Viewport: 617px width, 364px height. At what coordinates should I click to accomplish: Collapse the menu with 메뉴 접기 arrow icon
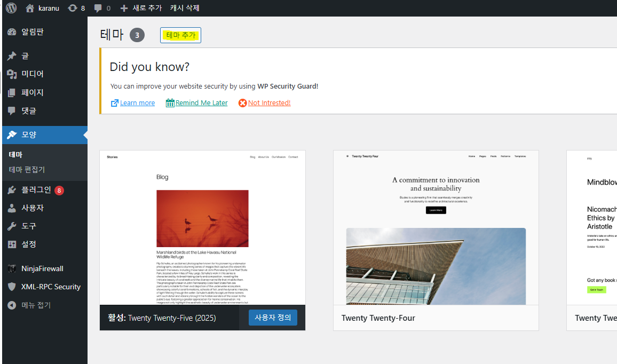tap(12, 305)
